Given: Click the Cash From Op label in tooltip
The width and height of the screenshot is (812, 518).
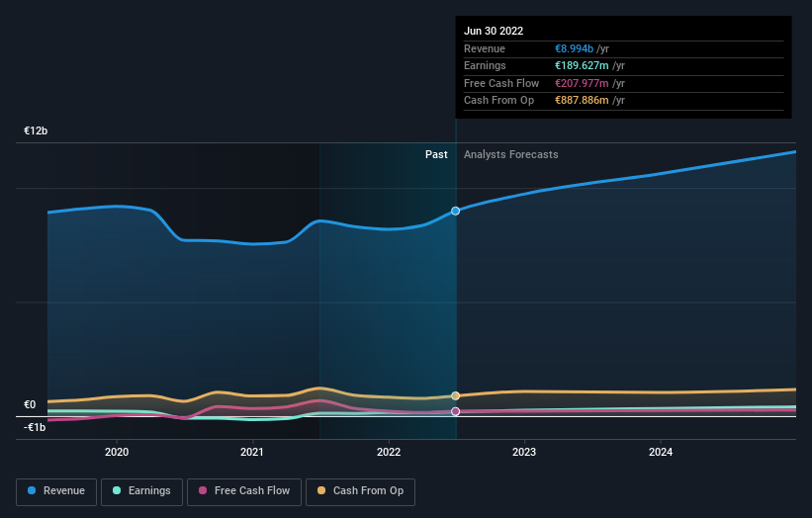Looking at the screenshot, I should (x=498, y=101).
